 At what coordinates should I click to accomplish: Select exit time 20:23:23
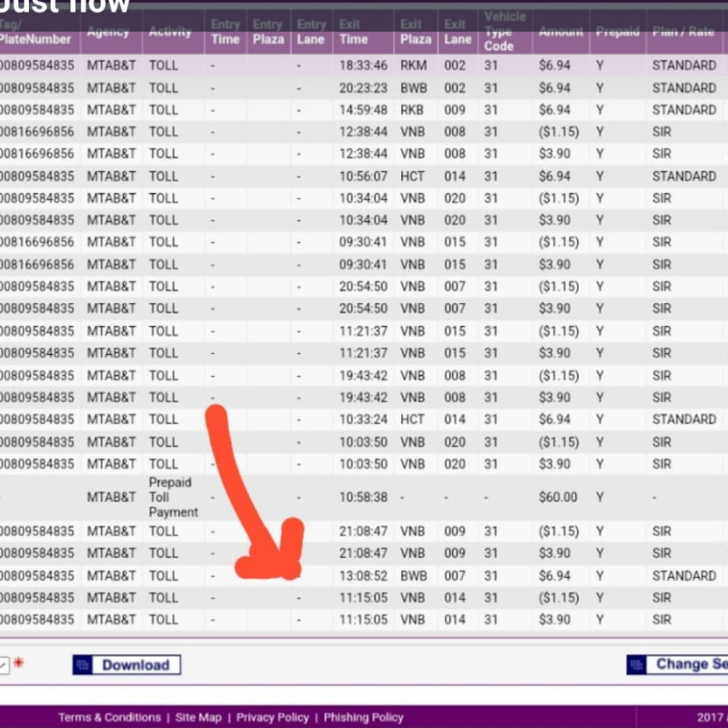point(363,87)
